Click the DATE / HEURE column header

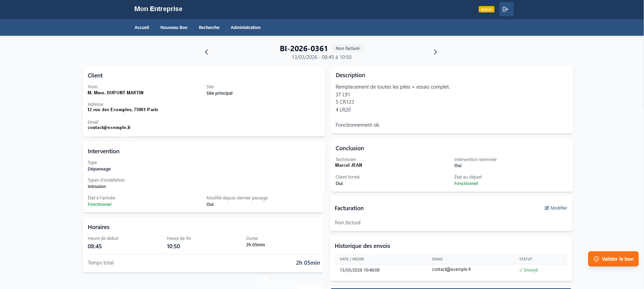(352, 259)
